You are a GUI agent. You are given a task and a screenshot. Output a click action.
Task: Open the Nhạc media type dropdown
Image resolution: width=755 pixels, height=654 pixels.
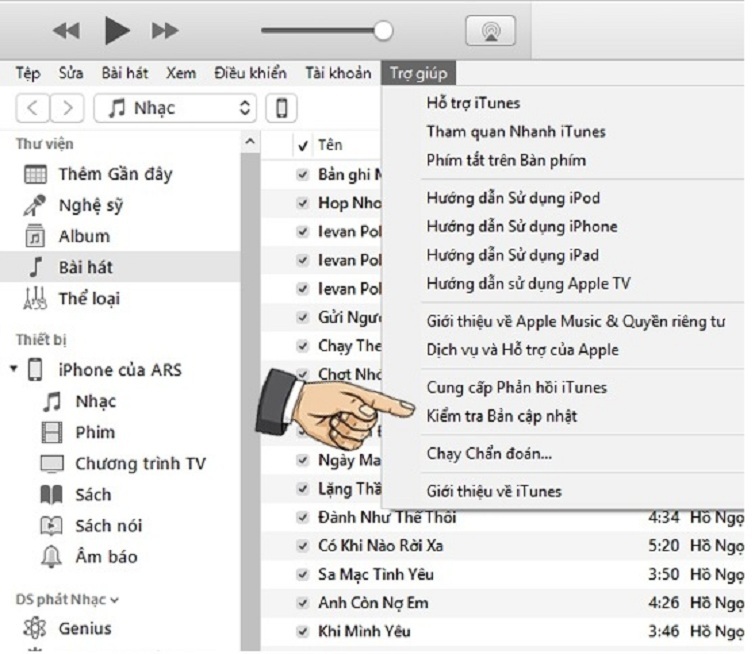176,108
